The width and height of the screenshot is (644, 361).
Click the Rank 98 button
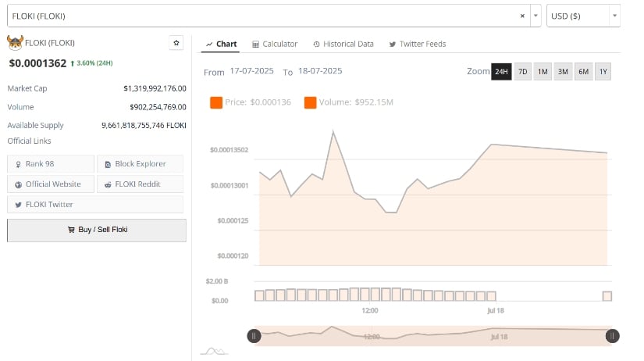point(51,163)
